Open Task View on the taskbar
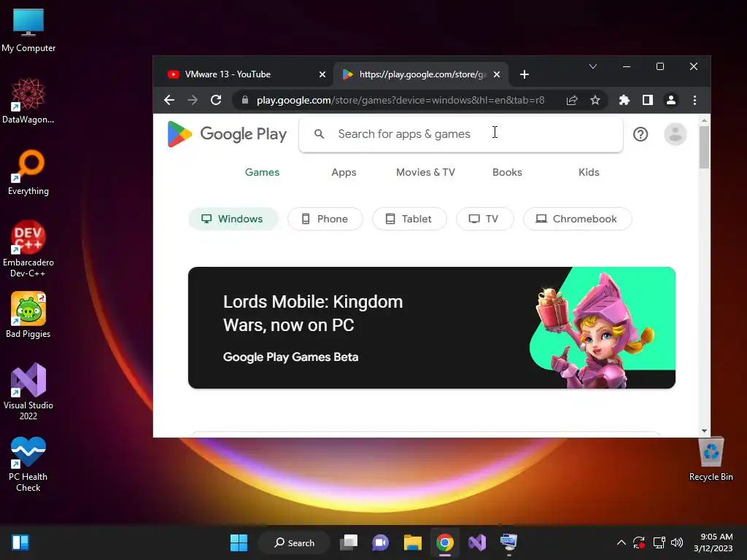Image resolution: width=747 pixels, height=560 pixels. tap(349, 542)
